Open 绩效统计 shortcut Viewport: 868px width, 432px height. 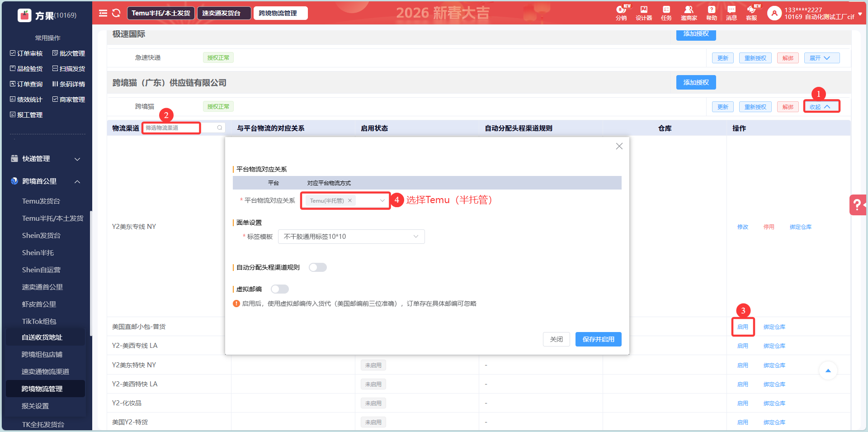[x=26, y=100]
